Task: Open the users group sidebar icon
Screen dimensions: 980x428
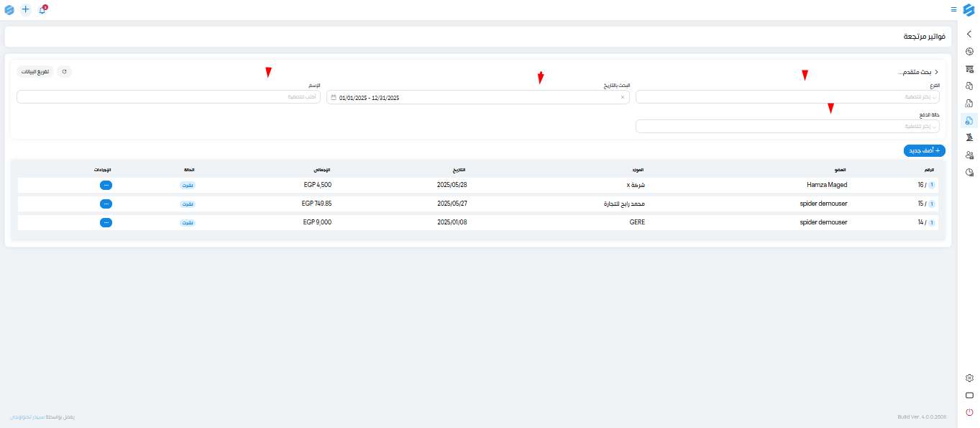Action: pyautogui.click(x=969, y=155)
